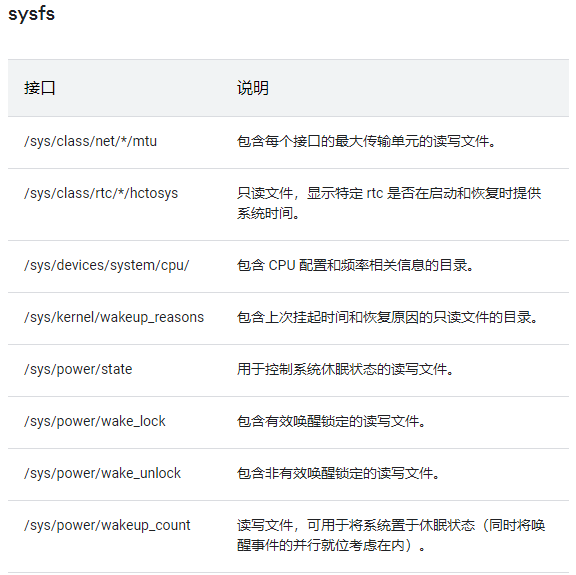Click the /sys/class/rtc/*/hctosys cell
Screen dimensions: 576x575
coord(101,193)
